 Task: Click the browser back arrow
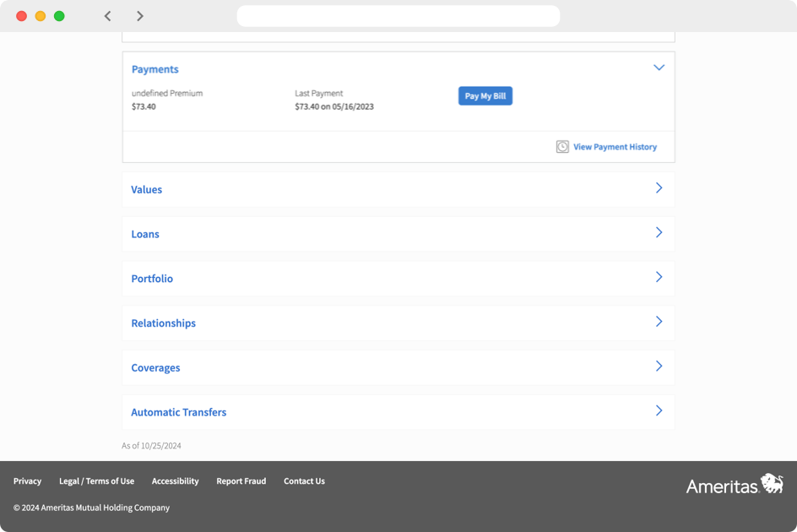click(x=107, y=15)
